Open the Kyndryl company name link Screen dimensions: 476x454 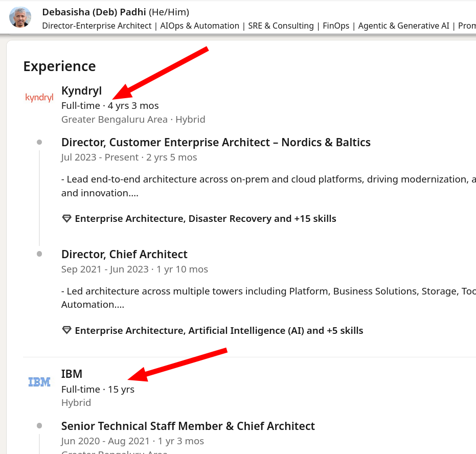pos(81,91)
